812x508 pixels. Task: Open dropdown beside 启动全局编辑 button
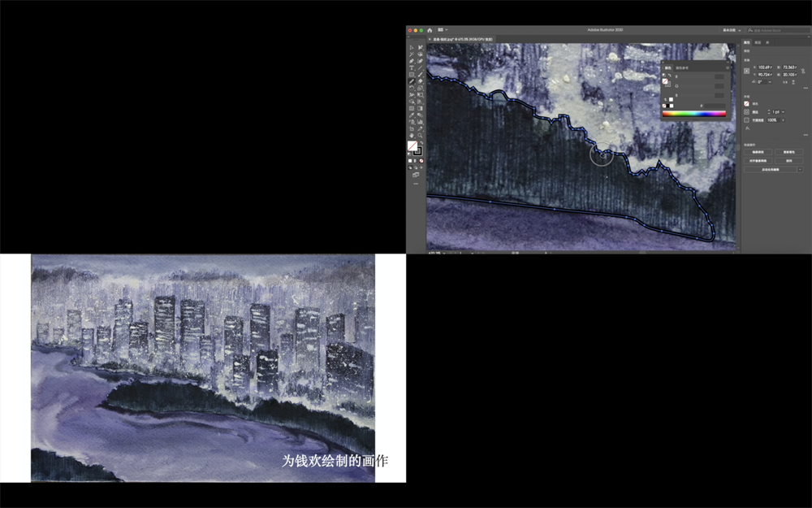pyautogui.click(x=800, y=170)
